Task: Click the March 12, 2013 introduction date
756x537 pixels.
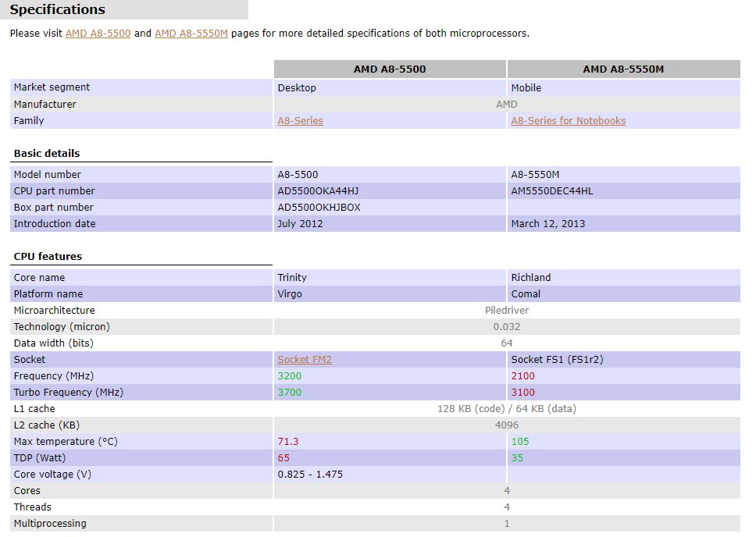Action: point(547,224)
